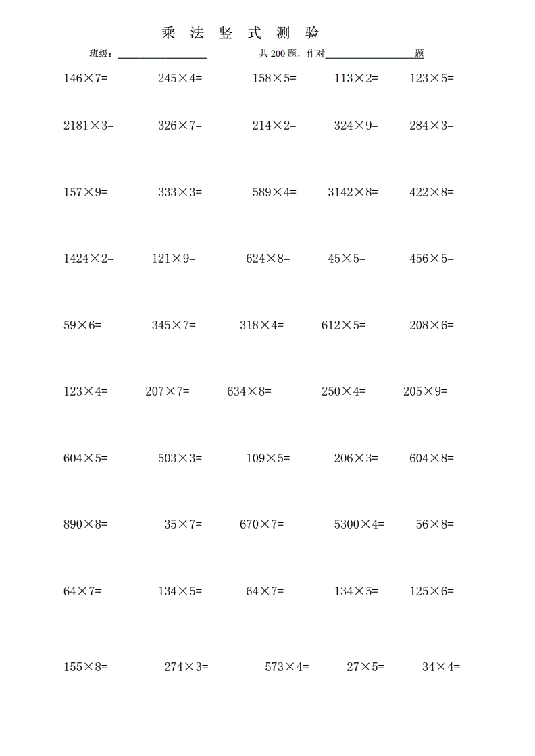Select the problem 634×8=
Viewport: 535px width, 756px height.
click(x=249, y=391)
